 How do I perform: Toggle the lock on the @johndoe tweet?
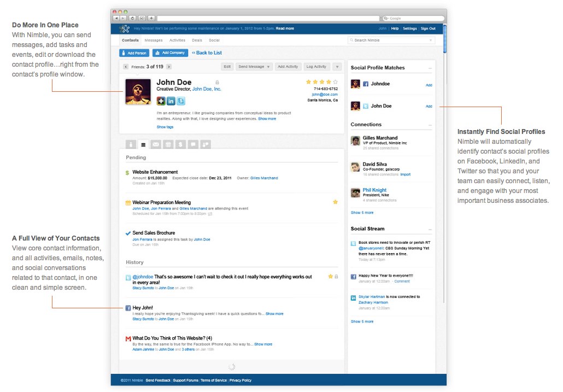337,277
